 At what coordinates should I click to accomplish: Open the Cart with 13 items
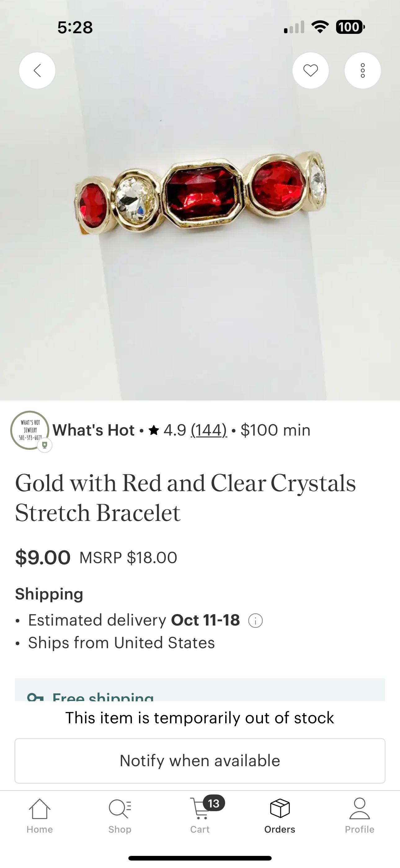(200, 815)
